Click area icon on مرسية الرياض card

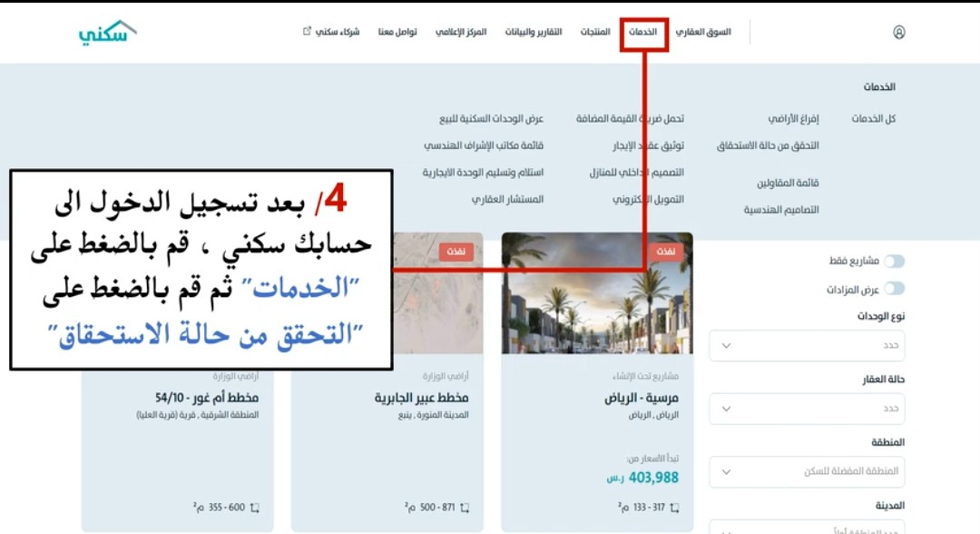tap(673, 508)
